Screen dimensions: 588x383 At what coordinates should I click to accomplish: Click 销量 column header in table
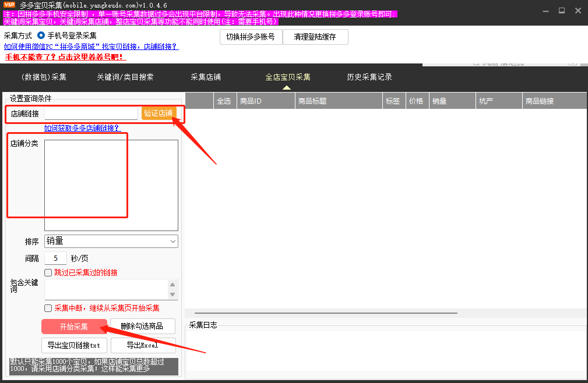[452, 101]
